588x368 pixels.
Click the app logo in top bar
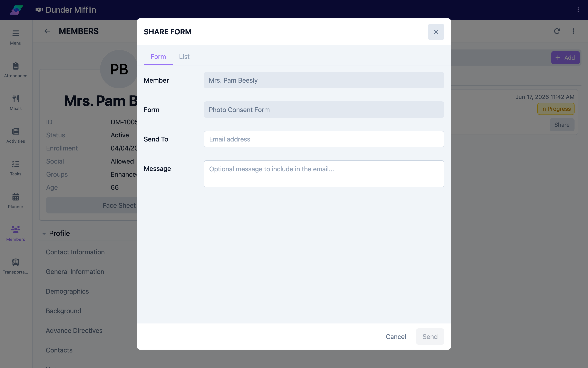click(x=16, y=10)
